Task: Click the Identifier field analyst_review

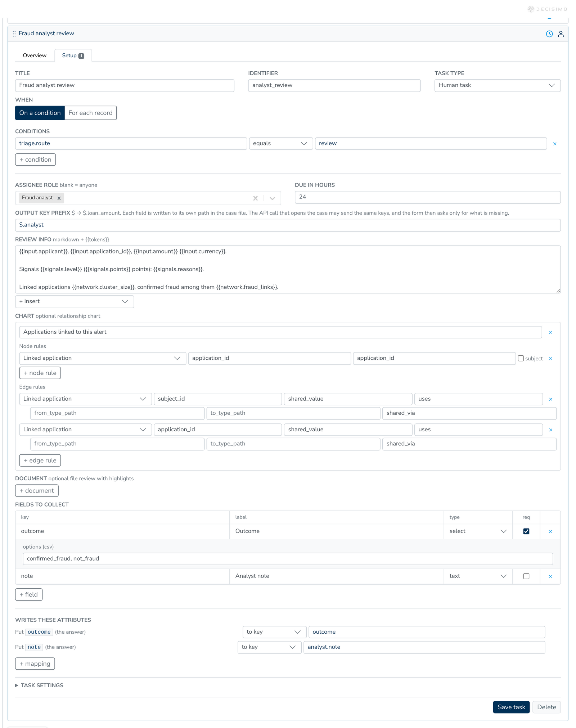Action: [334, 85]
